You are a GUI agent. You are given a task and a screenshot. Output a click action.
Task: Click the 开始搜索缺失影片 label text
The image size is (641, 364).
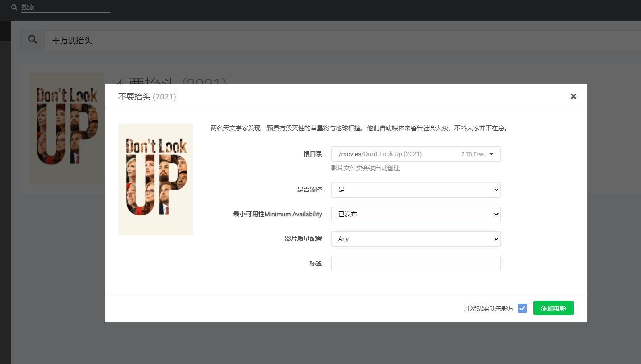click(x=489, y=308)
